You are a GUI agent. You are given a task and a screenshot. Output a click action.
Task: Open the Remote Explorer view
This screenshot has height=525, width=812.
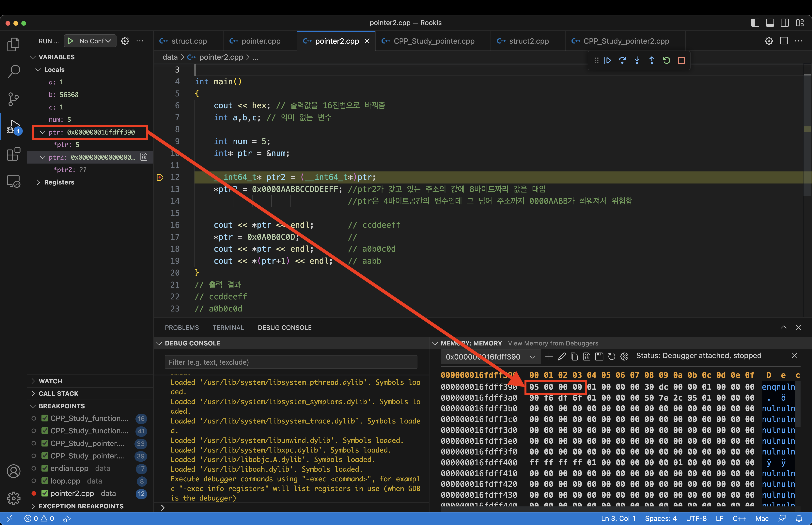(14, 181)
